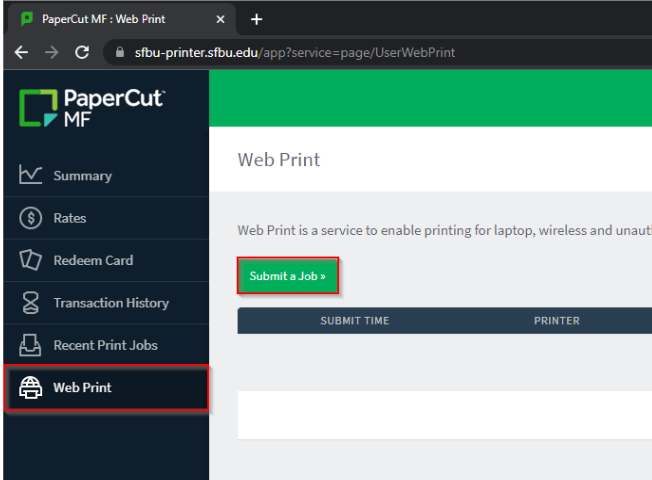Open Redeem Card in the sidebar

tap(106, 260)
